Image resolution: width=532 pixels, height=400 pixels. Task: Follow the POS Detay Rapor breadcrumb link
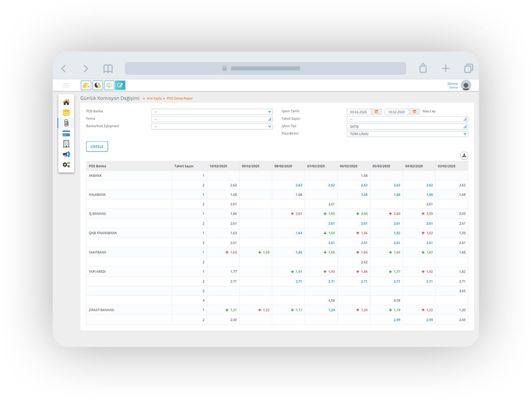click(180, 98)
